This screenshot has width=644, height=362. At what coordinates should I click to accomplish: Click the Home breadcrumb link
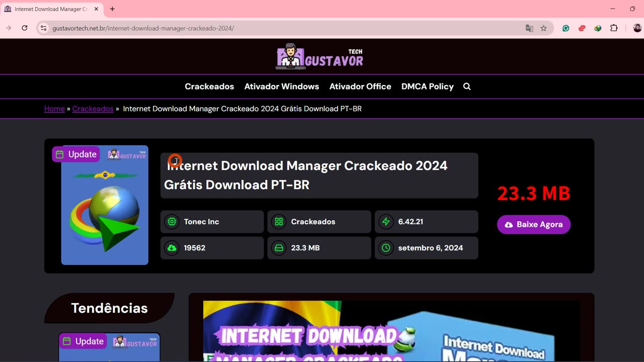54,109
